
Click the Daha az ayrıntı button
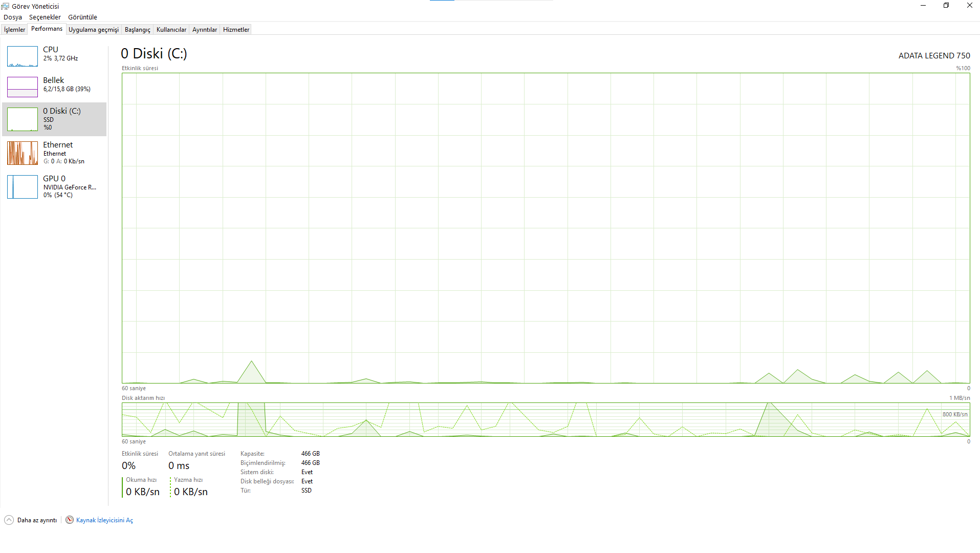click(31, 520)
